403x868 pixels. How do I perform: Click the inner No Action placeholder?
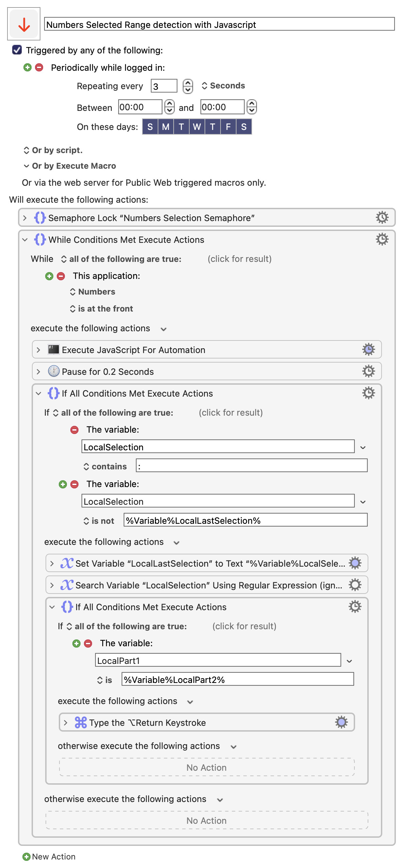pos(207,767)
